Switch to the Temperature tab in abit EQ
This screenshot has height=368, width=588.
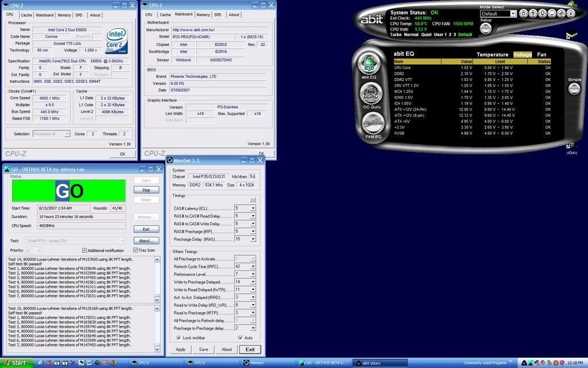point(493,55)
